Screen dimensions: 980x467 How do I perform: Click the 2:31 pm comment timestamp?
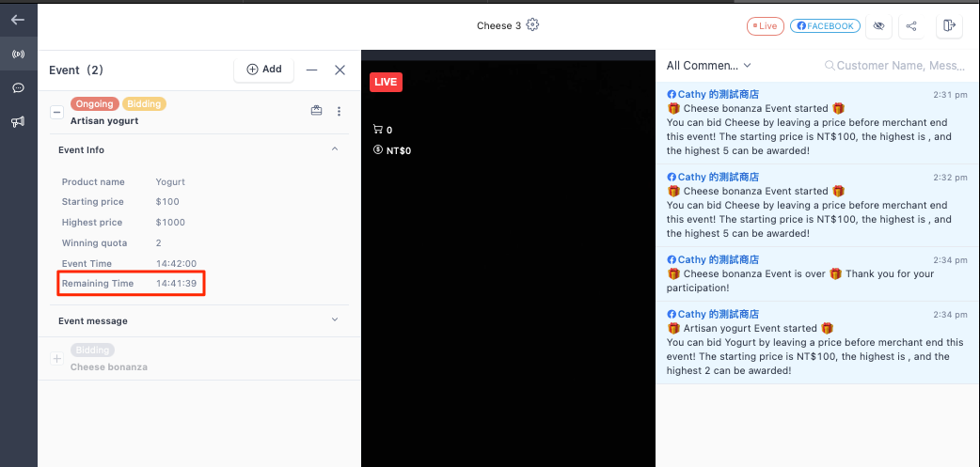950,95
